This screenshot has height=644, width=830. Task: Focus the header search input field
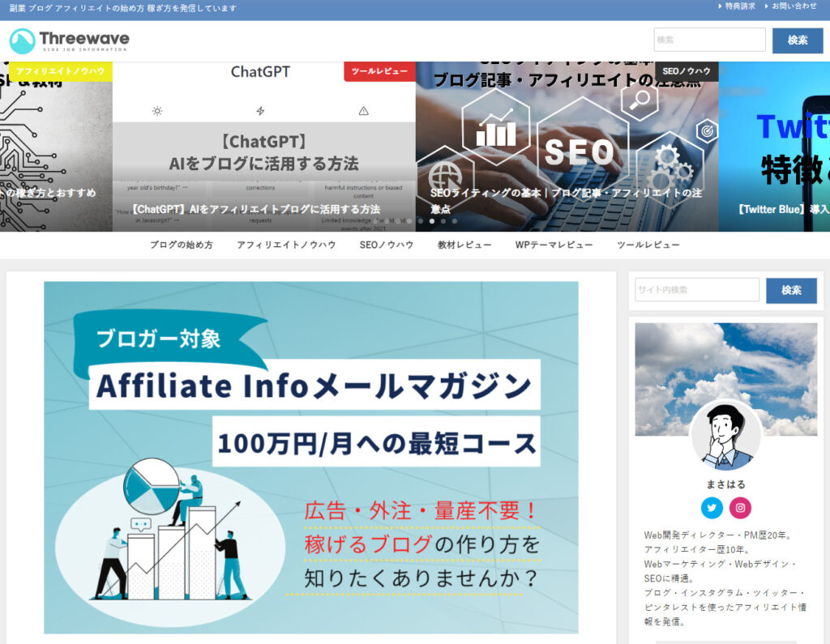(709, 40)
